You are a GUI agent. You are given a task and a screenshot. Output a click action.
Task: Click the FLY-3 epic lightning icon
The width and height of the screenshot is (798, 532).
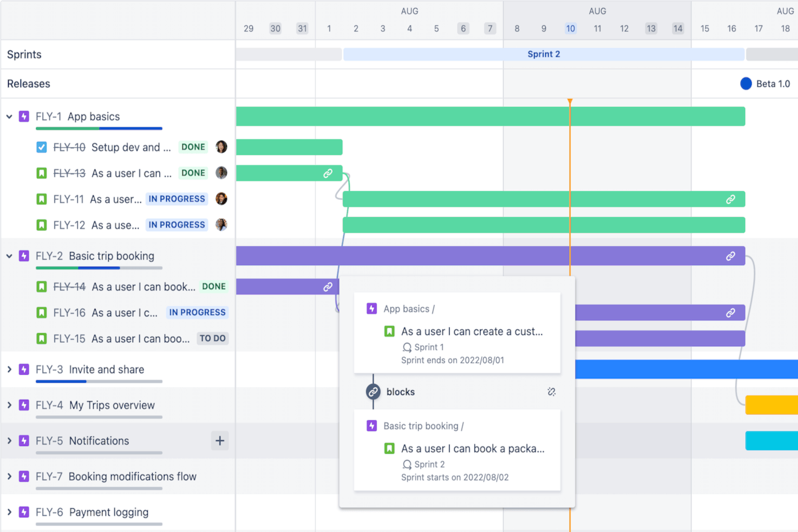coord(24,369)
